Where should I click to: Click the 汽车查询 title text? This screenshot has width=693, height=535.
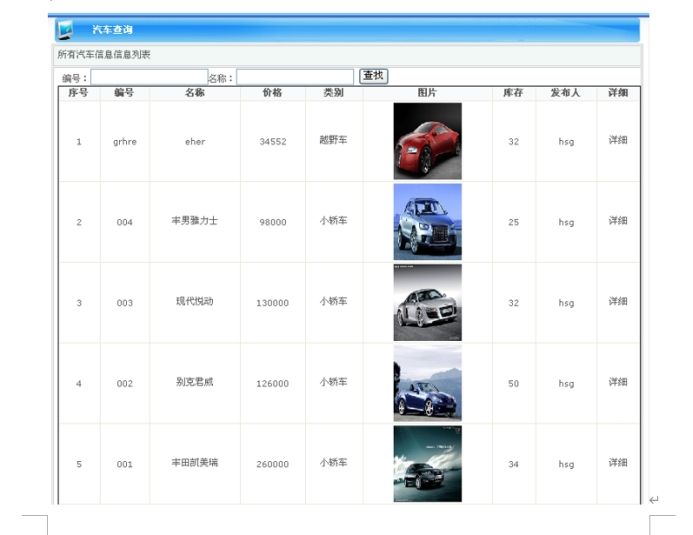click(x=112, y=30)
